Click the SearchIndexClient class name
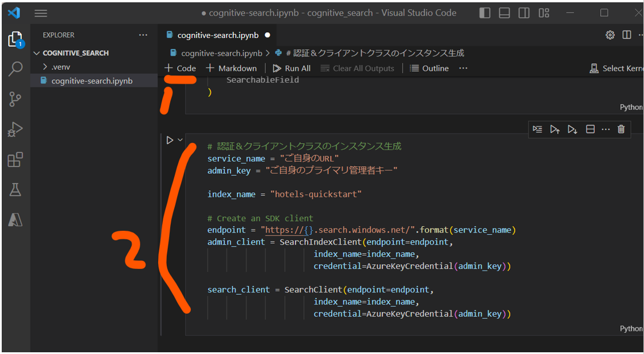Screen dimensions: 644x354 [x=320, y=242]
